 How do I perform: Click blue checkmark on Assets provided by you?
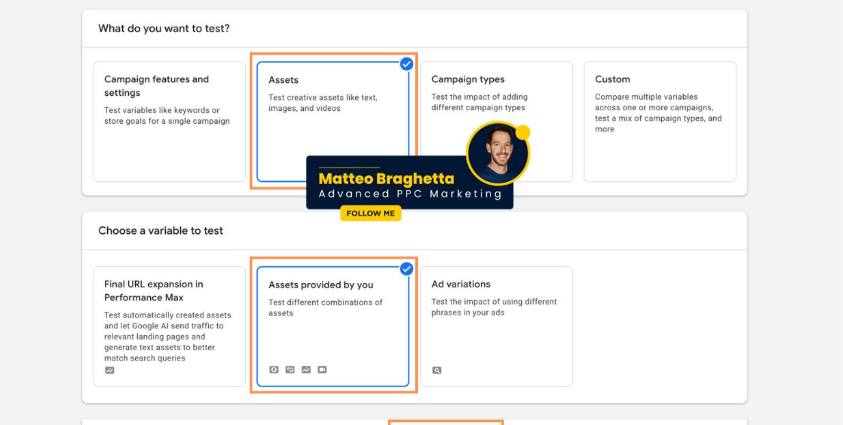(x=406, y=268)
